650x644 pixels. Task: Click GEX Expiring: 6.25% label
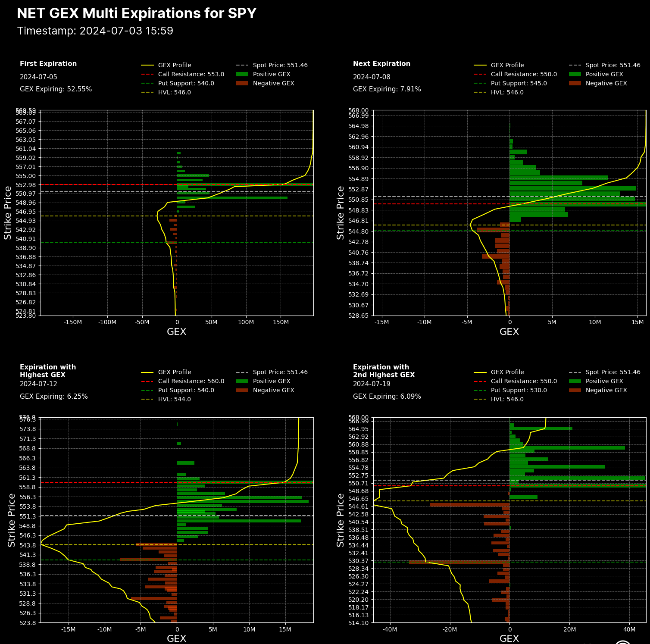pos(54,397)
